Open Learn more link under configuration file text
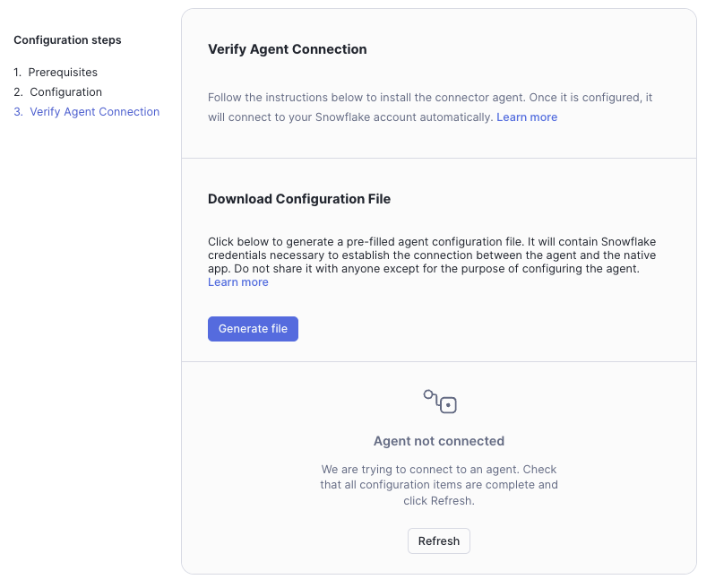The height and width of the screenshot is (588, 715). click(x=238, y=282)
